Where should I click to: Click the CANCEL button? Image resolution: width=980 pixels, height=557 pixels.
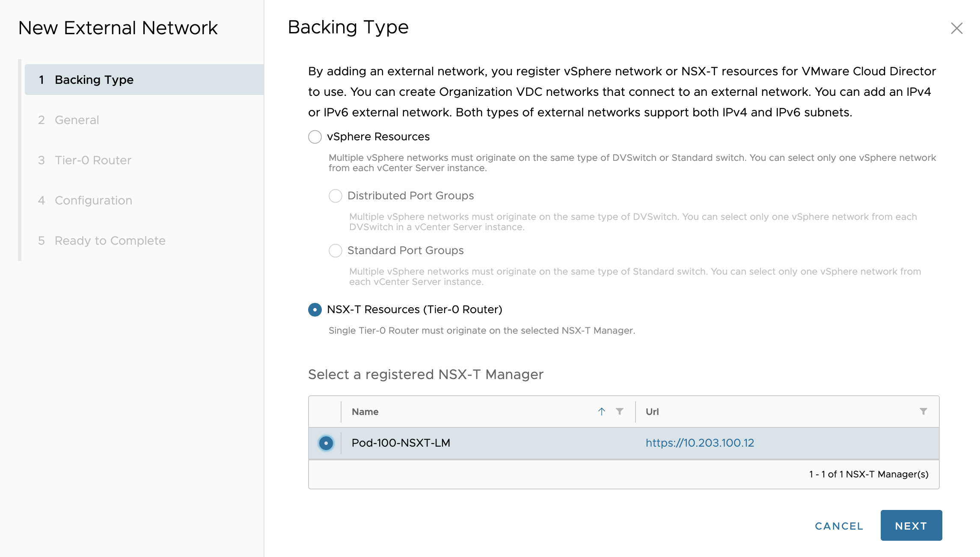click(839, 526)
